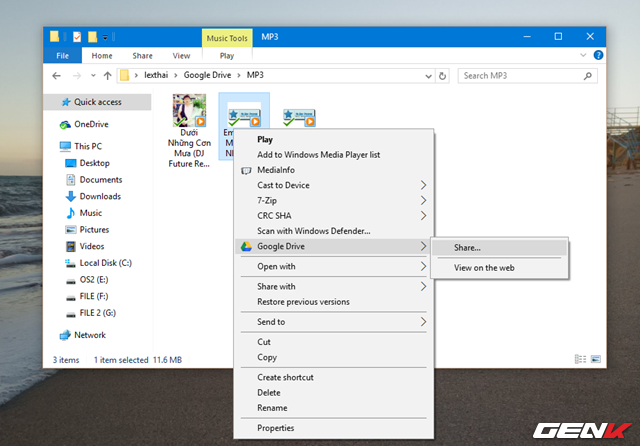Open the Music Tools Play tab

tap(227, 56)
